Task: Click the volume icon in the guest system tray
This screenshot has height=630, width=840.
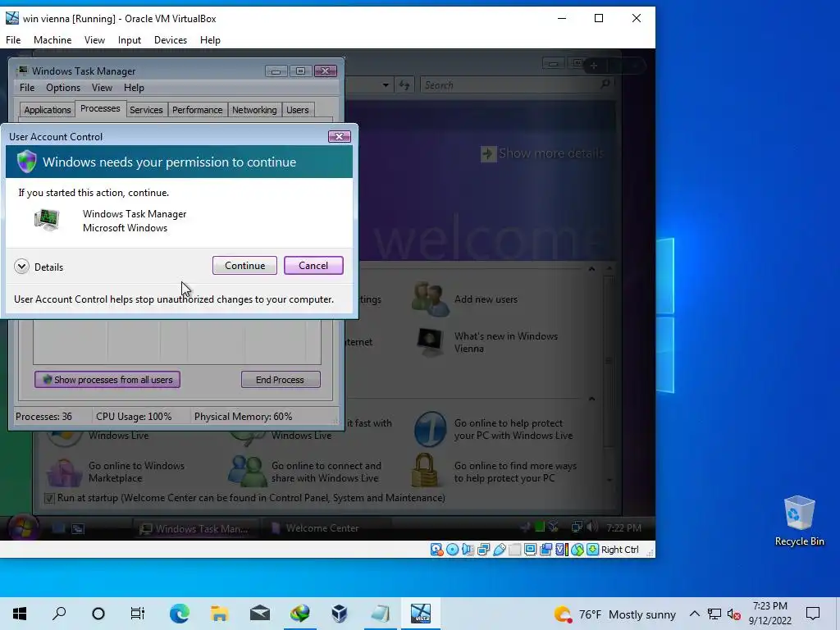Action: click(591, 527)
